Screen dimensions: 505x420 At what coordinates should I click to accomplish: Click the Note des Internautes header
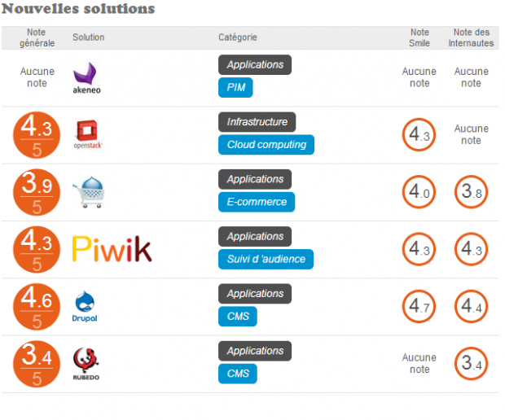tap(471, 37)
